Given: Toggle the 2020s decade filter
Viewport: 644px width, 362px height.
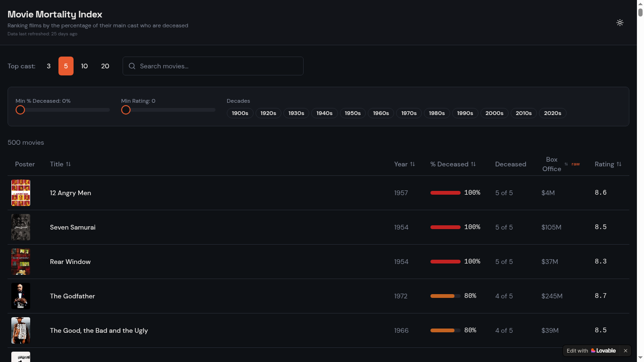Looking at the screenshot, I should click(x=553, y=113).
